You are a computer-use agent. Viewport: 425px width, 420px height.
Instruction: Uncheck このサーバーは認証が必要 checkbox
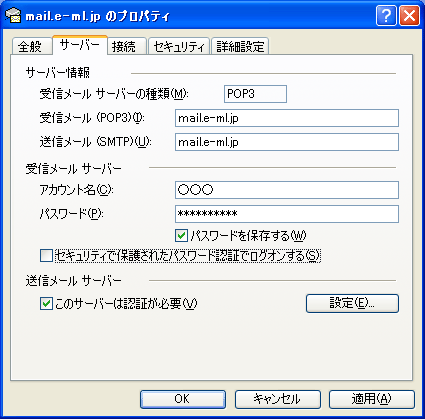click(x=46, y=304)
